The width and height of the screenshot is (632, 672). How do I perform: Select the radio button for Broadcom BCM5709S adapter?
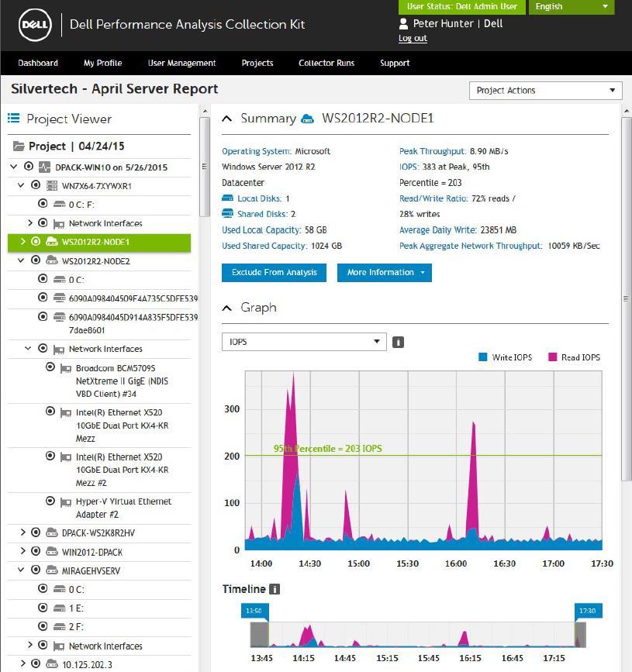(50, 367)
